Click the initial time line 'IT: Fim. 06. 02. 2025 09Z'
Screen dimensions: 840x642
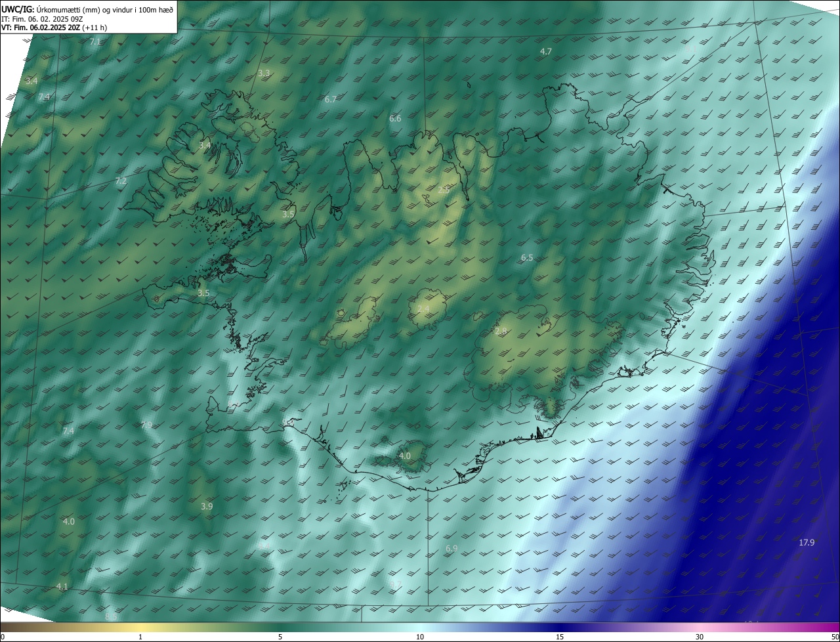click(42, 19)
